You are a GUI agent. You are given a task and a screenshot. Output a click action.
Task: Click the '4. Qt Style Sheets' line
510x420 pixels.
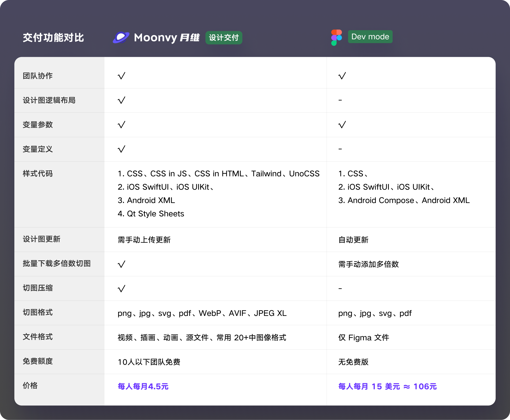151,214
